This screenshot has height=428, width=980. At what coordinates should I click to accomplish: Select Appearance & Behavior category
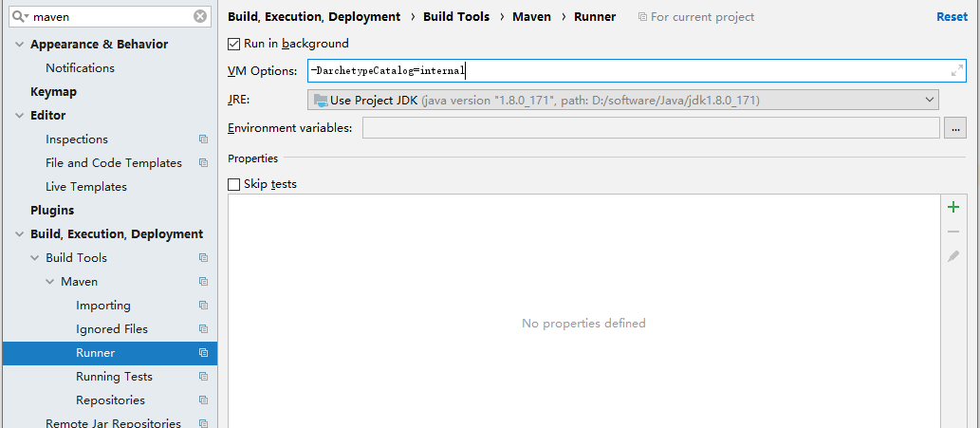[99, 45]
